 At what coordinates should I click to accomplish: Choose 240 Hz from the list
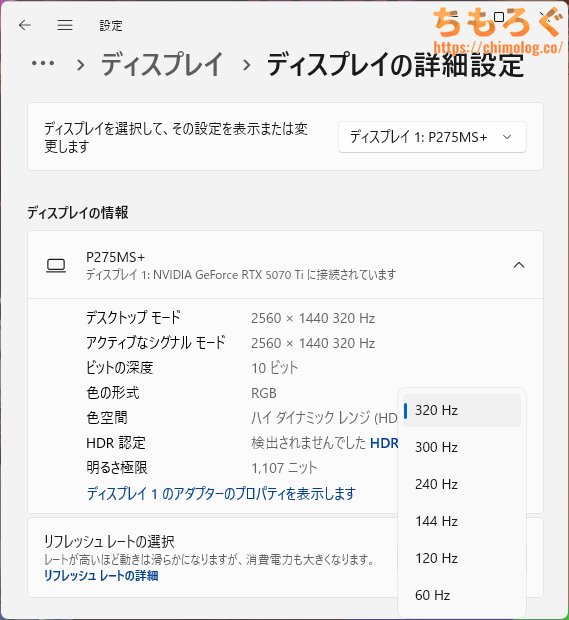[x=462, y=484]
